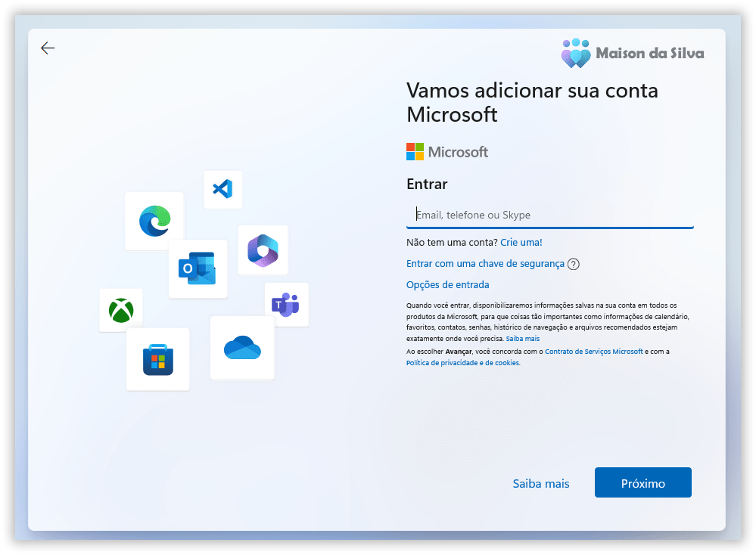
Task: Click the Xbox icon tile
Action: [x=121, y=310]
